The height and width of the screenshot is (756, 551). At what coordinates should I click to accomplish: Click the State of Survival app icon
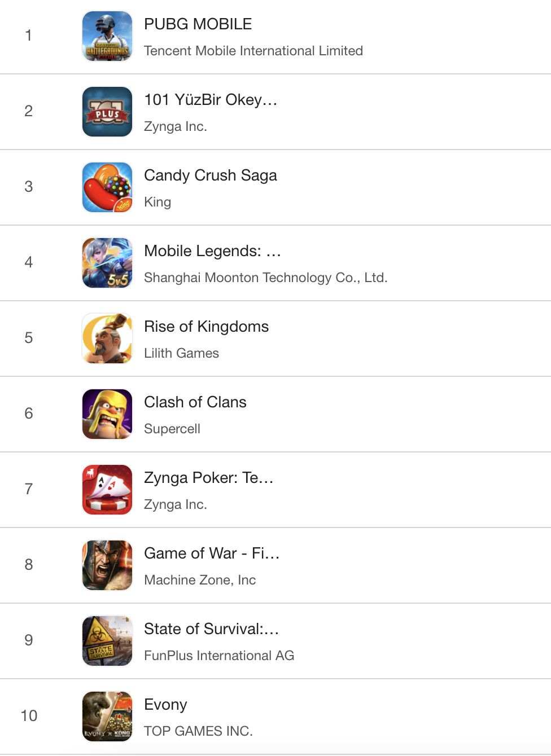pos(107,641)
